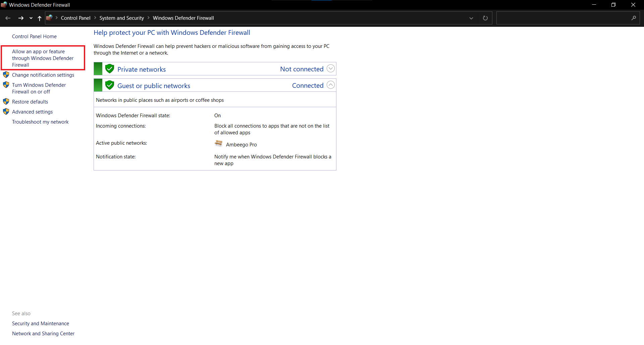Click the Up one level arrow
The image size is (644, 345).
[40, 18]
